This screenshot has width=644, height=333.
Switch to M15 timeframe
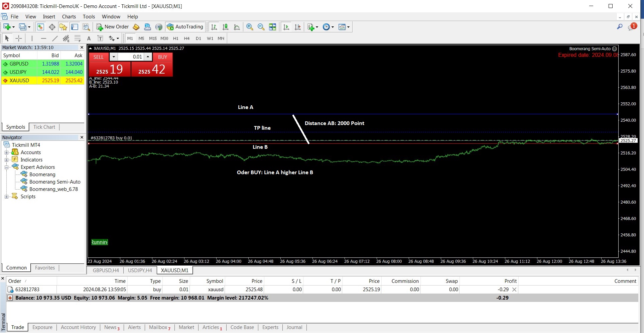click(153, 38)
